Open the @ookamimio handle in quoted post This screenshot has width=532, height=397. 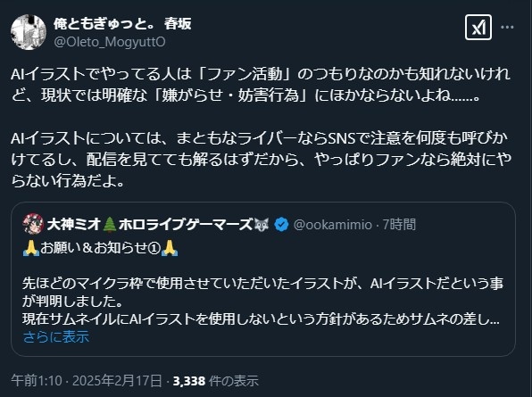coord(332,225)
